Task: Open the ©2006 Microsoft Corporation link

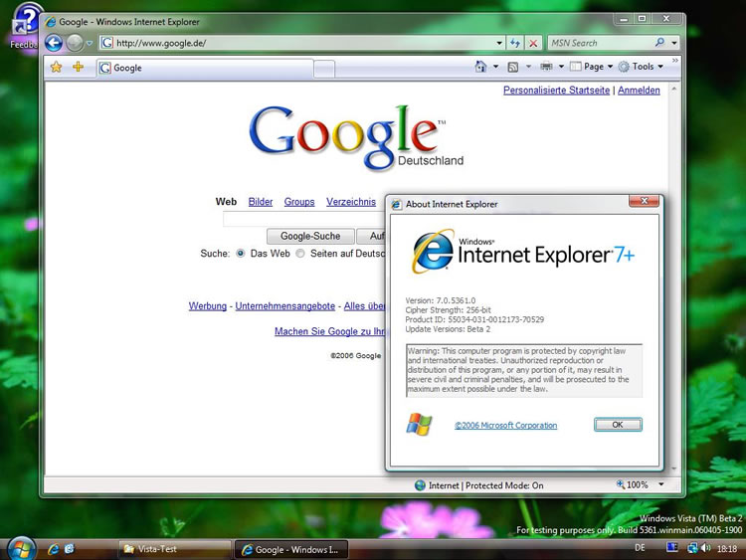Action: 505,426
